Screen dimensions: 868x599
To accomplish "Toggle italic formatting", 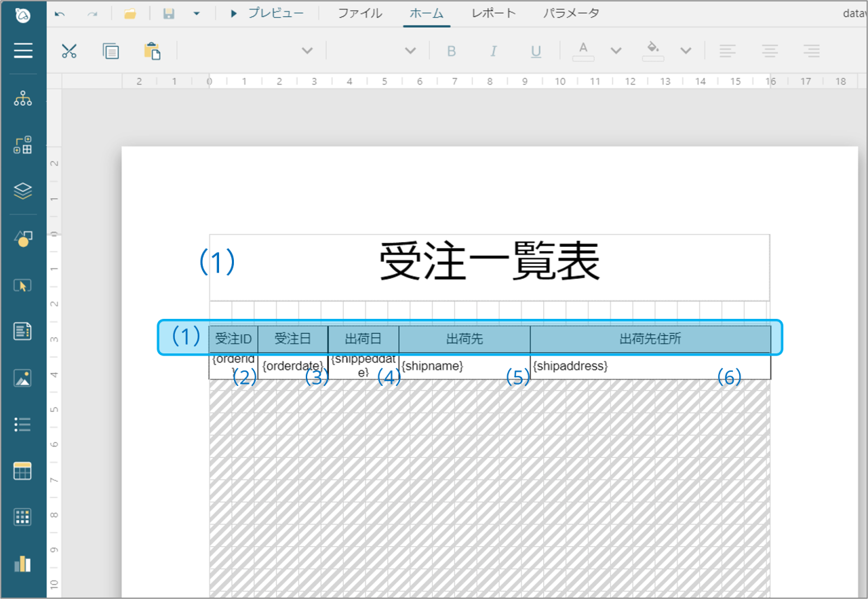I will [x=494, y=51].
